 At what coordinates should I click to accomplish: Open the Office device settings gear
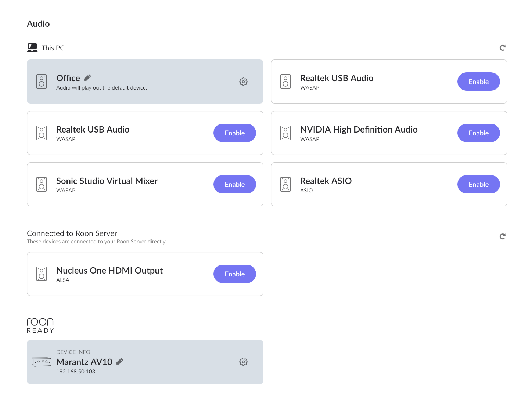243,82
